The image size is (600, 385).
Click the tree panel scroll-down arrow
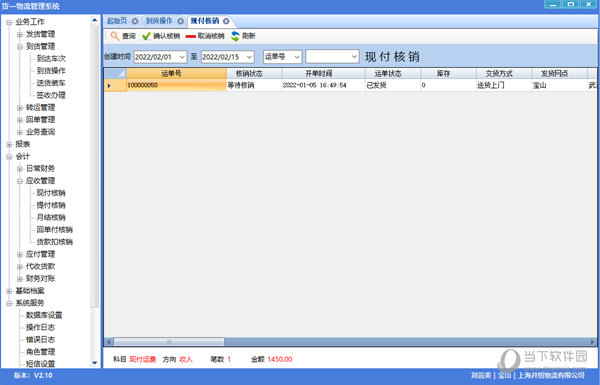(x=95, y=363)
